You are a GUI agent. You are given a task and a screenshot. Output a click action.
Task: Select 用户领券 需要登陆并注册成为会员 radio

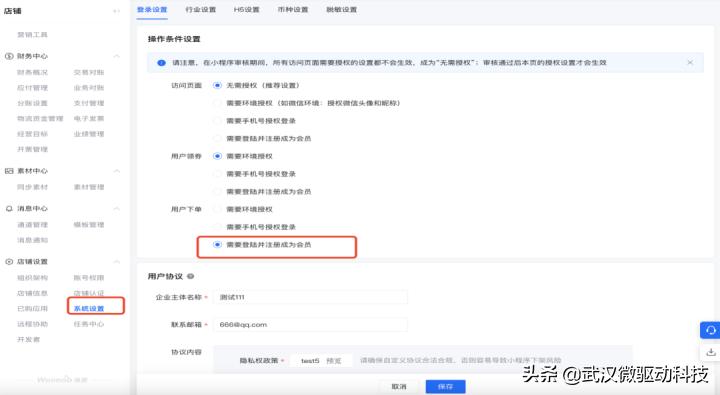click(x=217, y=192)
